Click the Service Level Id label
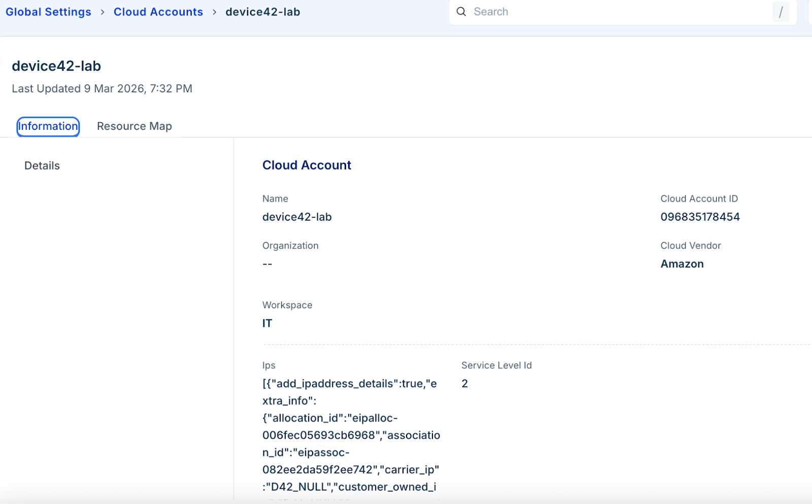 point(496,366)
